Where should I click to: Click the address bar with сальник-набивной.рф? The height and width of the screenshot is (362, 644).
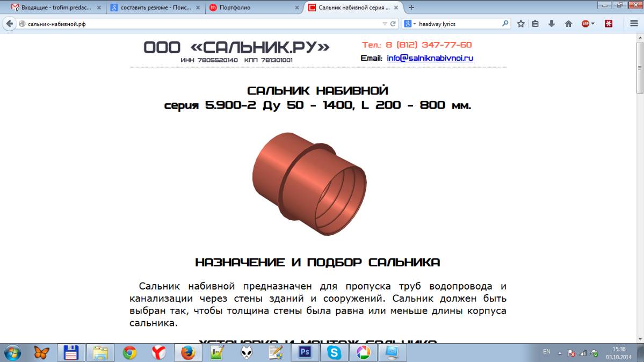click(199, 24)
